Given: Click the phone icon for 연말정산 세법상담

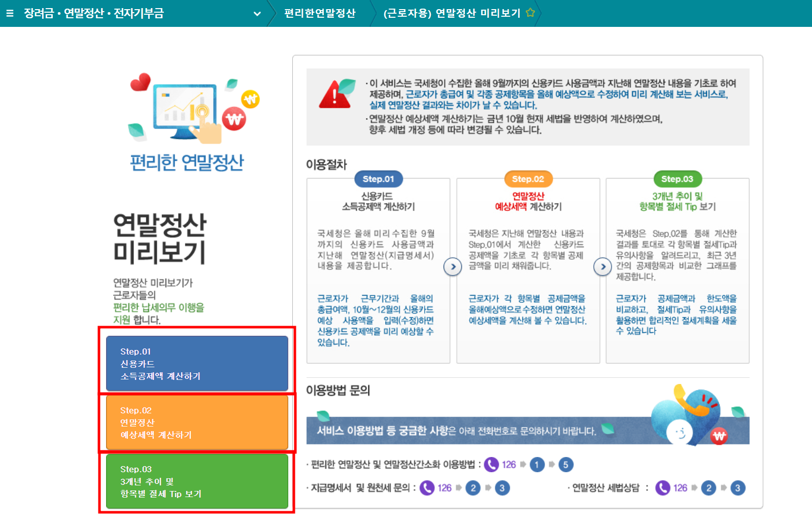Looking at the screenshot, I should pyautogui.click(x=662, y=487).
